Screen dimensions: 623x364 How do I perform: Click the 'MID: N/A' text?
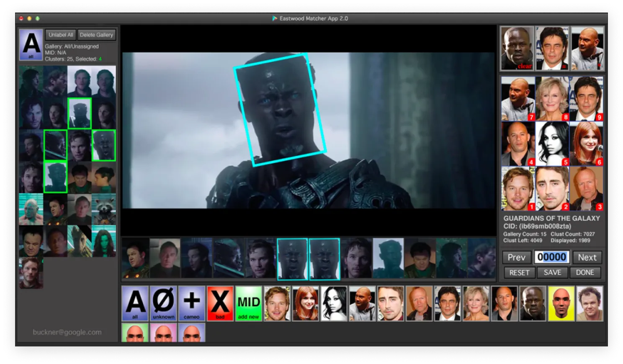click(x=56, y=53)
